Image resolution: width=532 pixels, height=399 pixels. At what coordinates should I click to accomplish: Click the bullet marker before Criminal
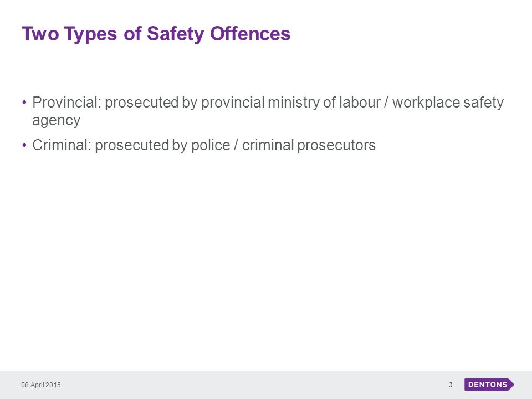[24, 145]
